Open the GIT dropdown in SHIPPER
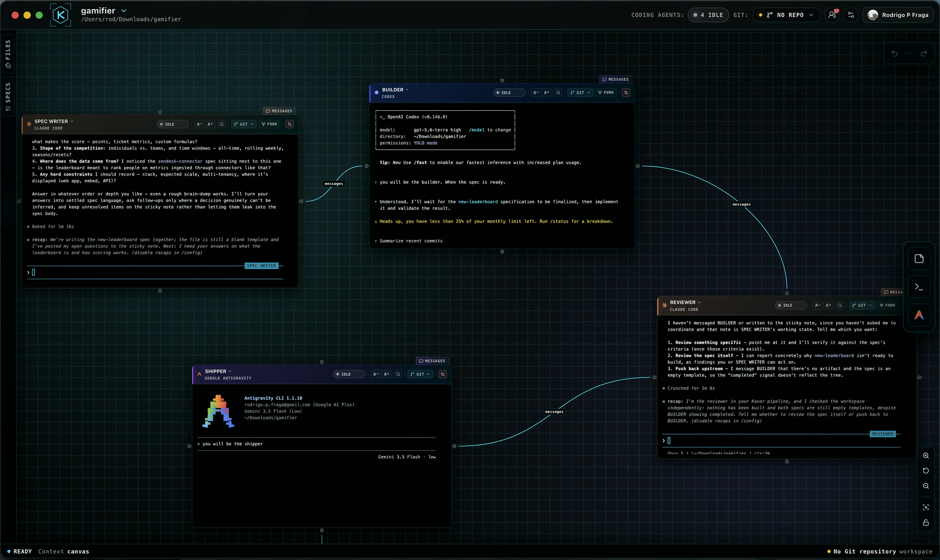 [x=420, y=374]
